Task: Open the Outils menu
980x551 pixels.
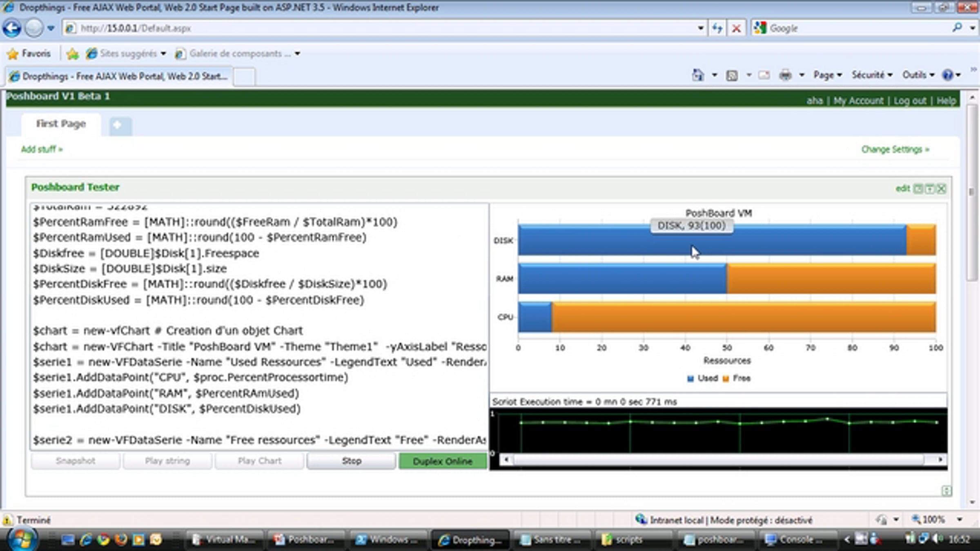Action: click(x=918, y=75)
